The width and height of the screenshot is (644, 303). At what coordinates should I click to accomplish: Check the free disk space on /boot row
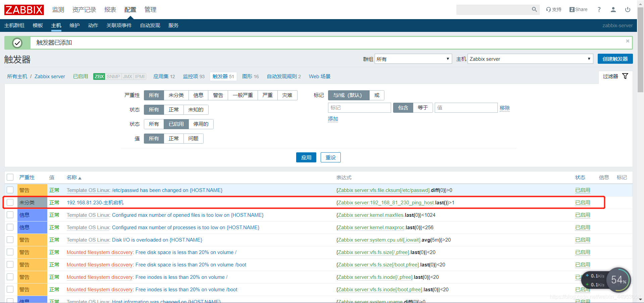point(10,264)
